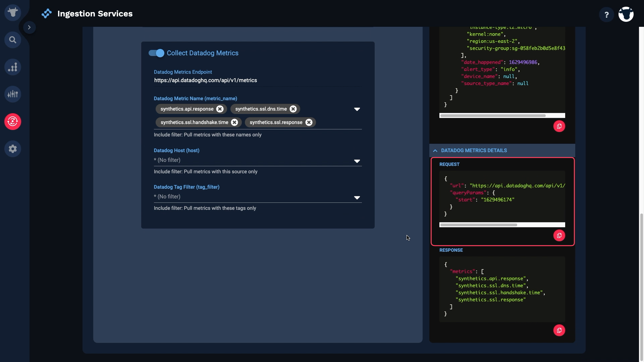
Task: Click the "region:us-east-2" tag line
Action: (x=493, y=41)
